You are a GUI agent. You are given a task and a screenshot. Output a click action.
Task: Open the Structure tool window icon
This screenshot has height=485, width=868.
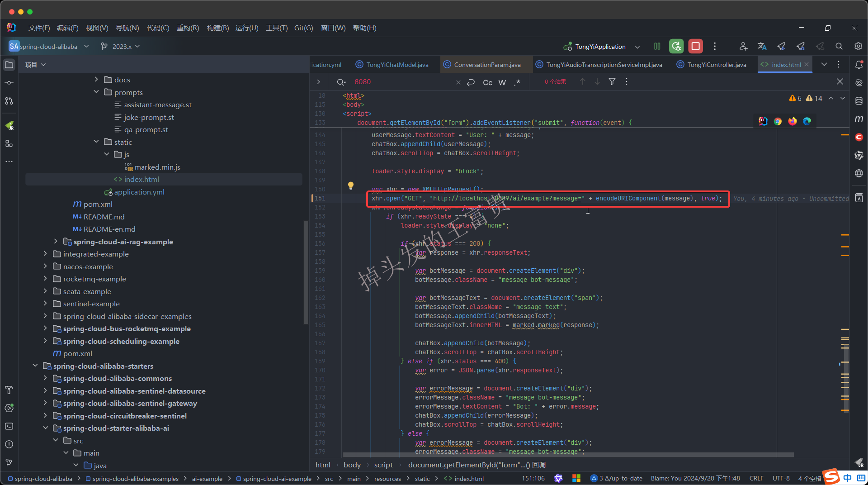point(9,143)
